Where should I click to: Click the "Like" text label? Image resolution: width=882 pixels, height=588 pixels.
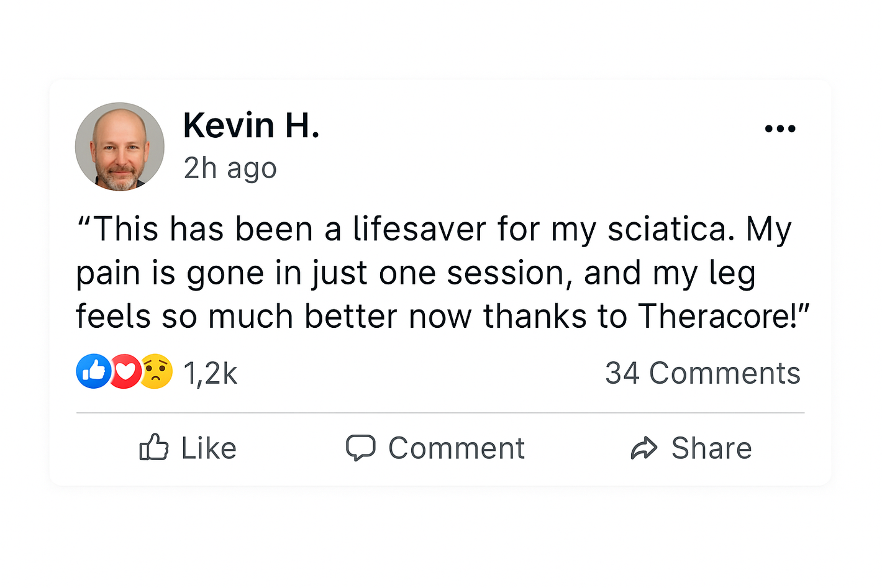(x=209, y=448)
